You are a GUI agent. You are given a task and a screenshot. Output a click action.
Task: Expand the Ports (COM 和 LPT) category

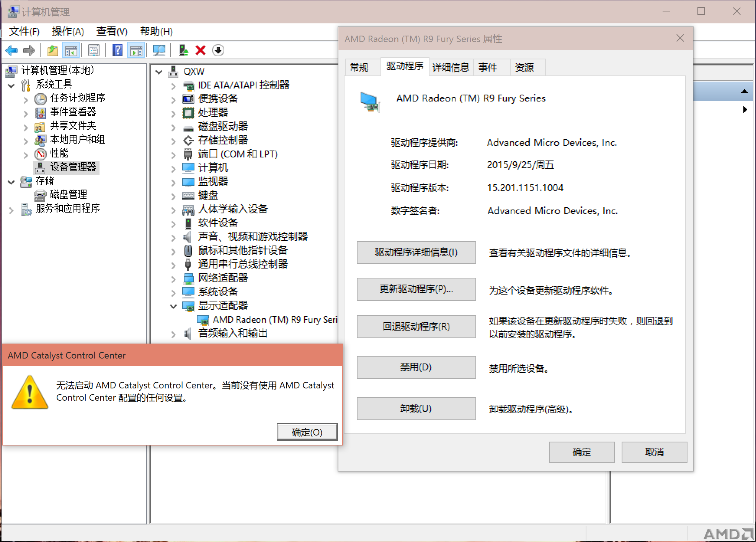pos(173,155)
